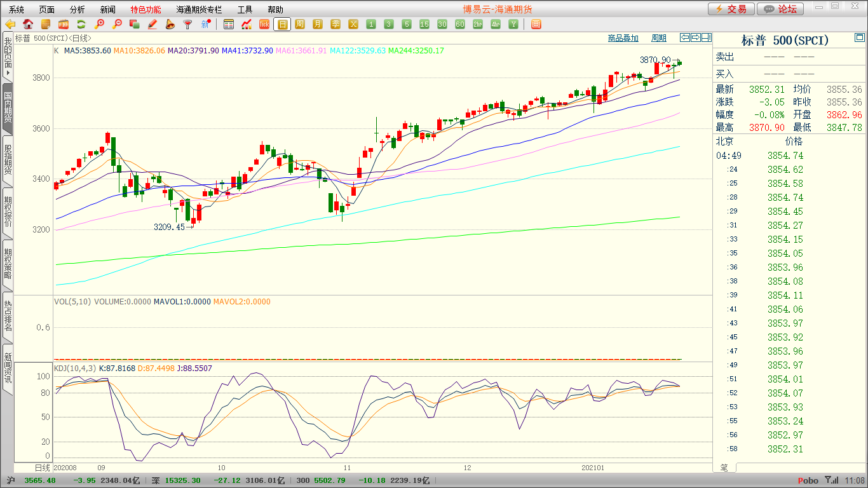
Task: Zoom in the chart with plus magnifier
Action: coord(99,24)
